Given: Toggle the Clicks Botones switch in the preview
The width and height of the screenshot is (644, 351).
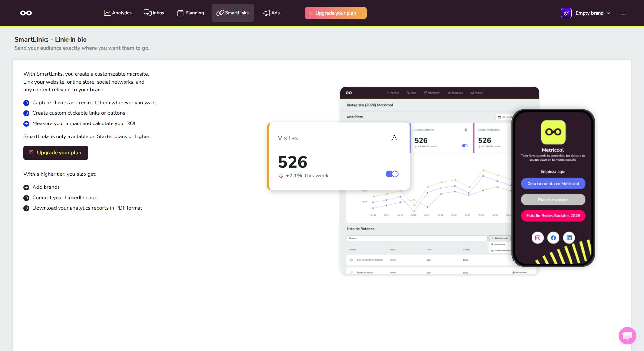Looking at the screenshot, I should tap(464, 146).
